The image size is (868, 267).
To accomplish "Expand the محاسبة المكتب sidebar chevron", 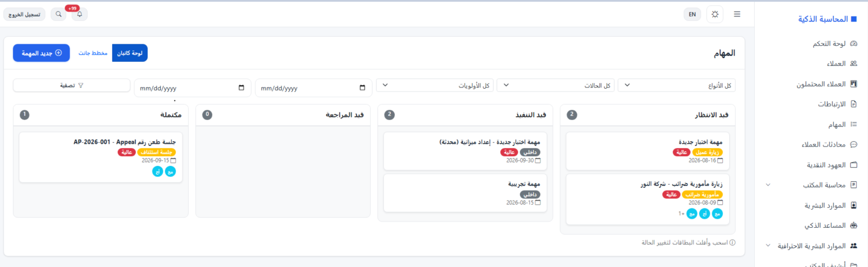I will pos(768,185).
